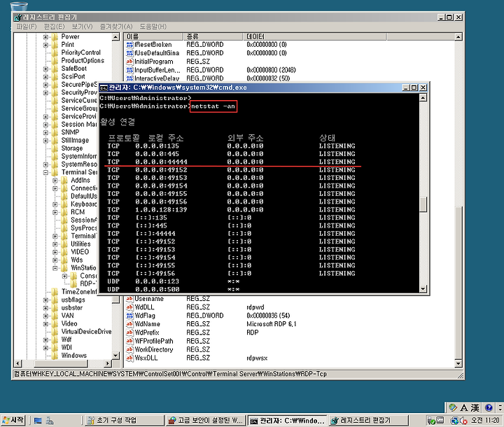Select the Windows key in tree
The width and height of the screenshot is (504, 427).
pyautogui.click(x=74, y=356)
